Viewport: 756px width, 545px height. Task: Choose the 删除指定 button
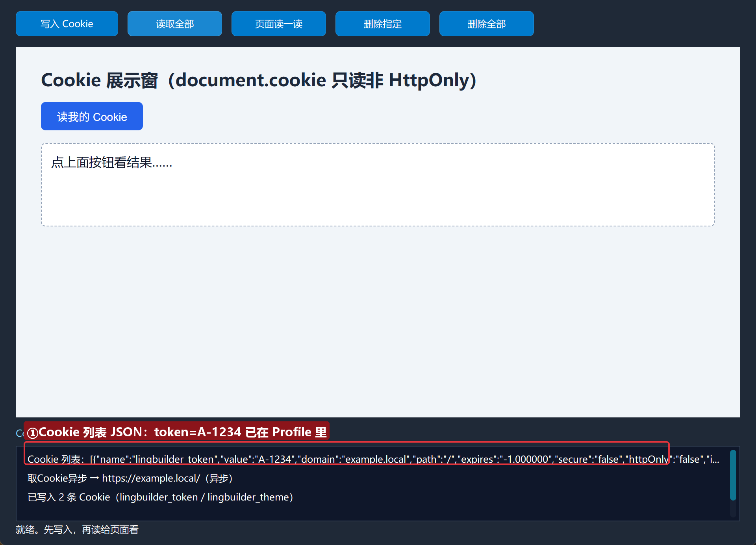[x=383, y=24]
